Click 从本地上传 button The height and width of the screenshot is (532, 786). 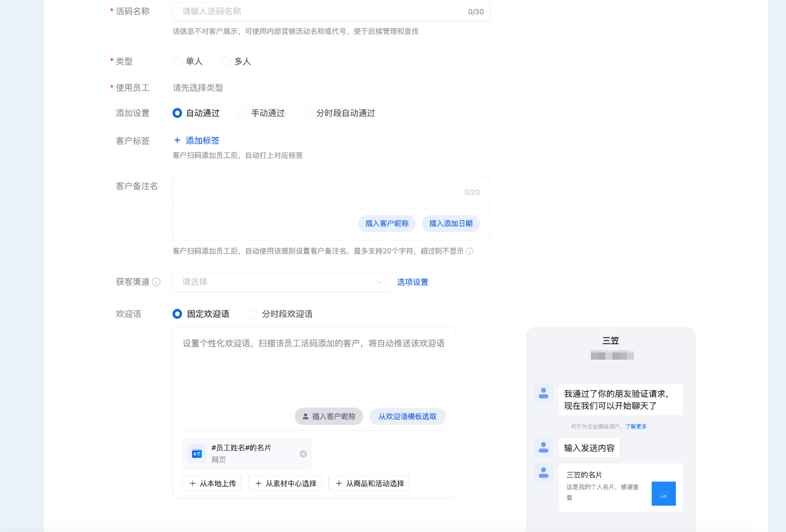pyautogui.click(x=212, y=484)
